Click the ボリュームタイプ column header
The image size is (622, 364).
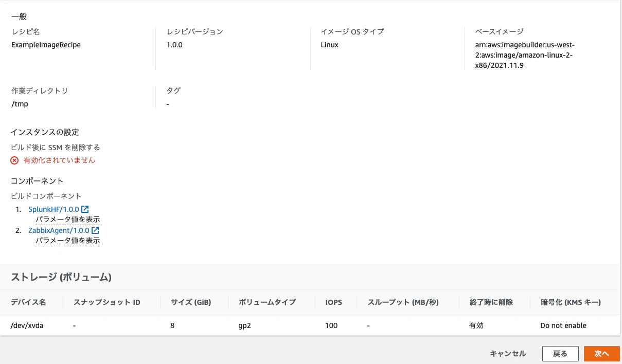pyautogui.click(x=267, y=302)
